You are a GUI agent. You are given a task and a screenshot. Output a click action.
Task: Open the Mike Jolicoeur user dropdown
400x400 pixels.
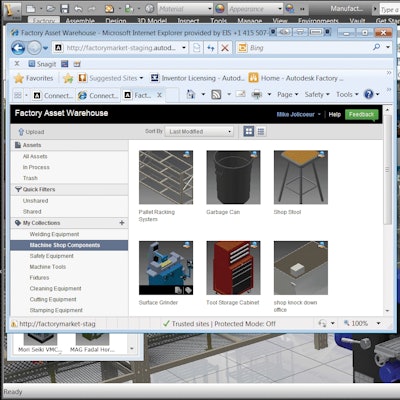pyautogui.click(x=299, y=114)
